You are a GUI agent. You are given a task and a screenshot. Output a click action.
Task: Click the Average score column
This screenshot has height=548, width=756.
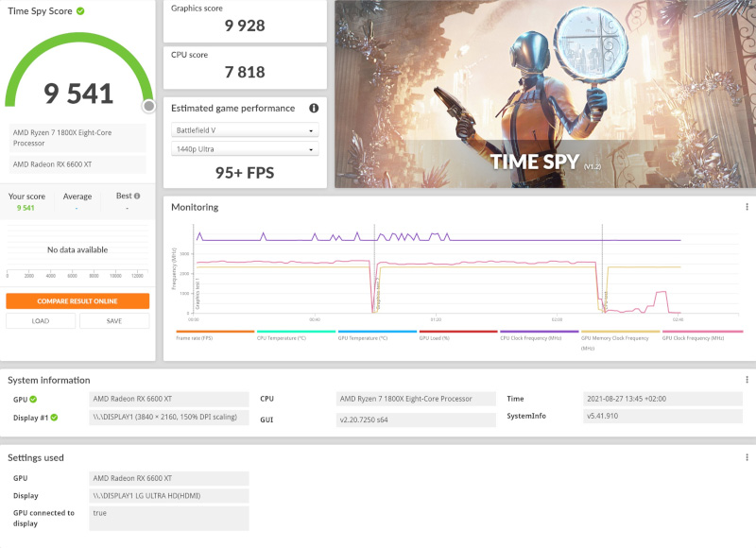[x=77, y=201]
